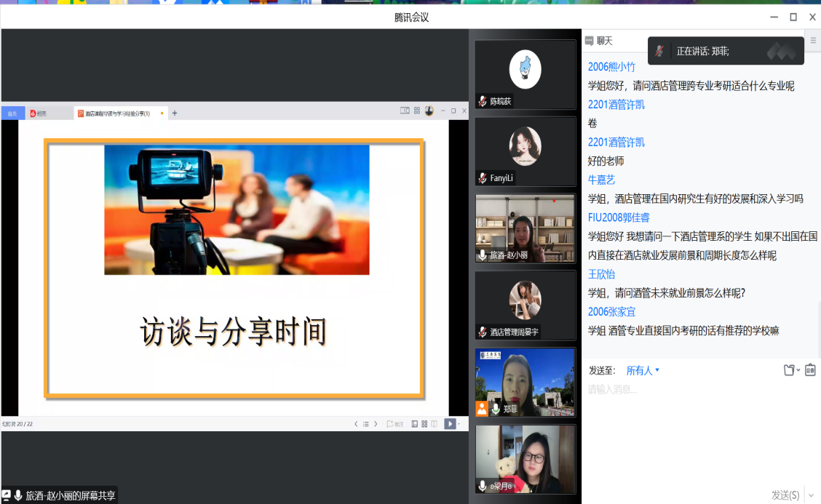
Task: Switch to the 稻壳 tab
Action: tap(39, 113)
